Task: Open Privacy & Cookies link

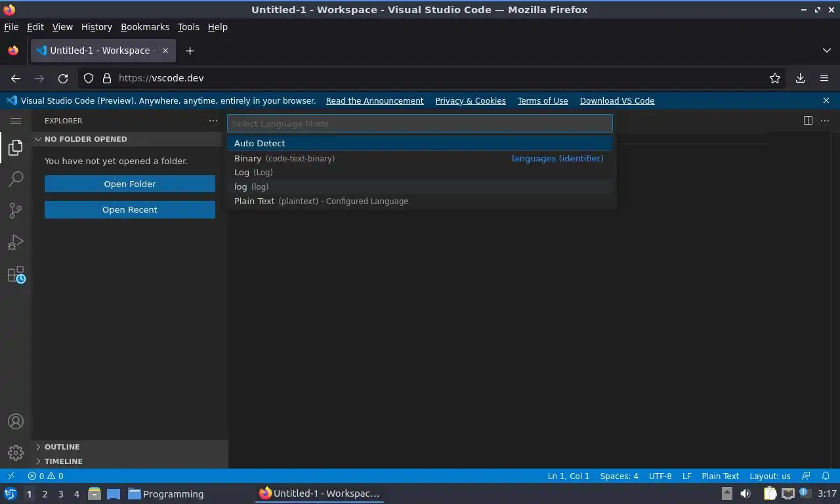Action: 471,100
